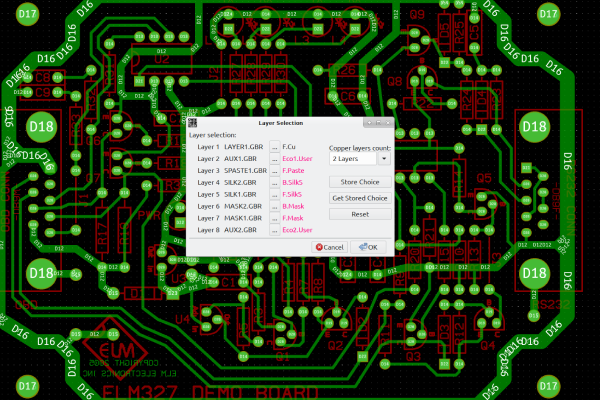The width and height of the screenshot is (600, 400).
Task: Maximize the Layer Selection dialog window
Action: click(x=378, y=123)
